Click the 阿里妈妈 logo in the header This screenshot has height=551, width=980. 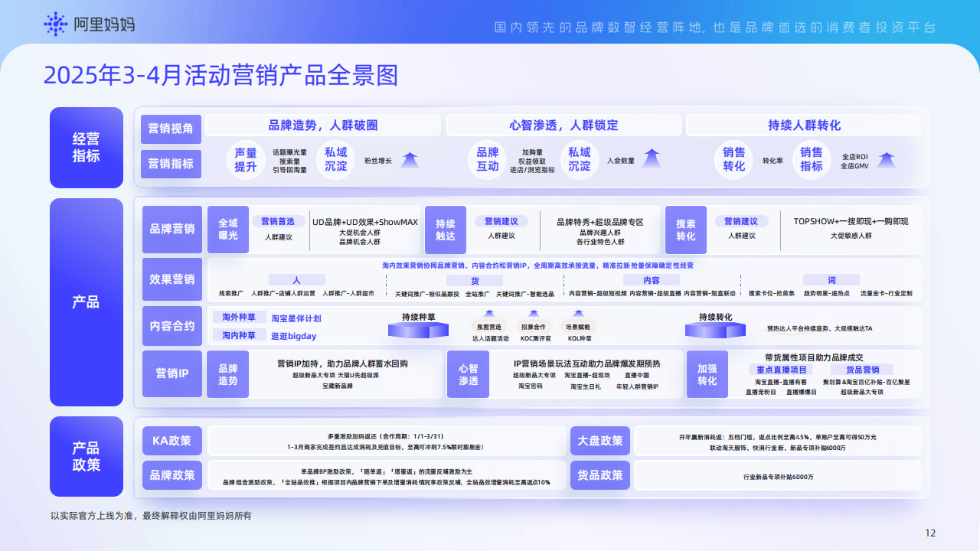point(89,24)
